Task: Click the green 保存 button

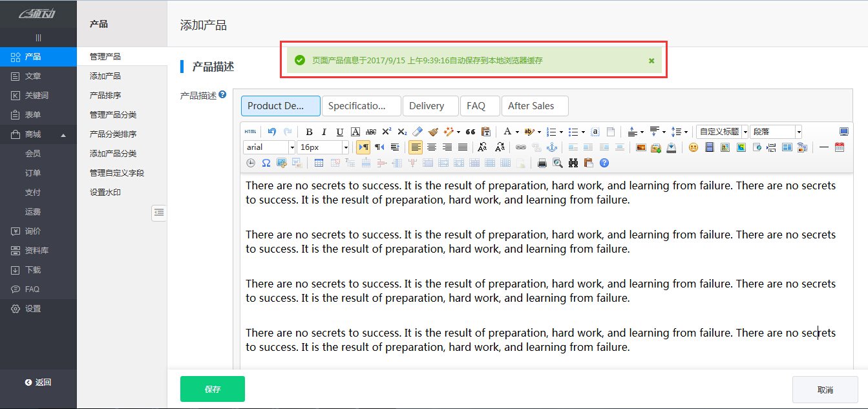Action: (x=212, y=389)
